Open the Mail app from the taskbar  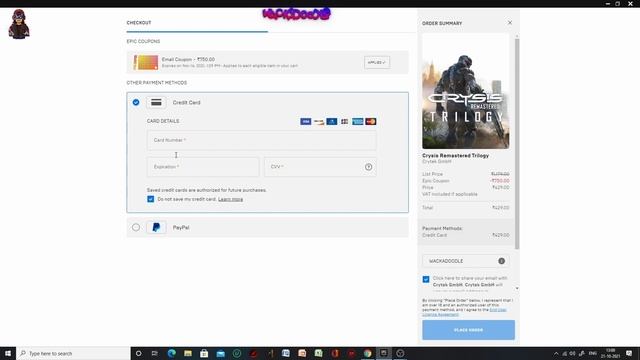tap(220, 353)
